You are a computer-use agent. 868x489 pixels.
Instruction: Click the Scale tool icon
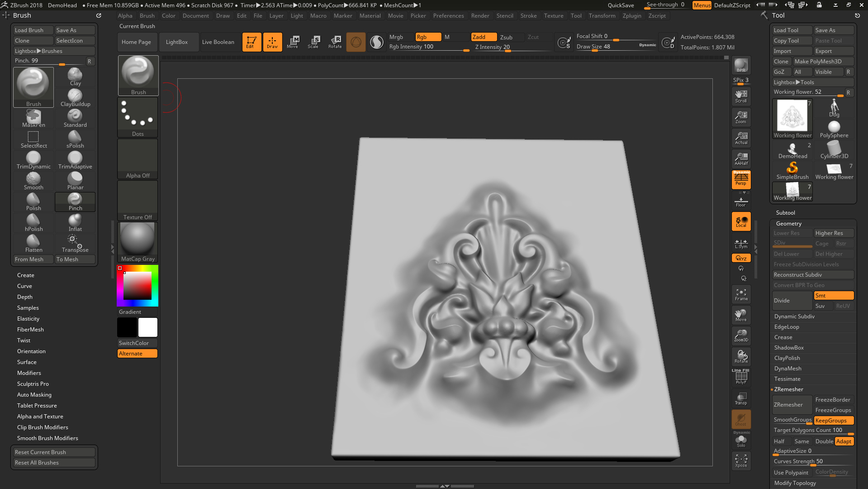coord(313,42)
